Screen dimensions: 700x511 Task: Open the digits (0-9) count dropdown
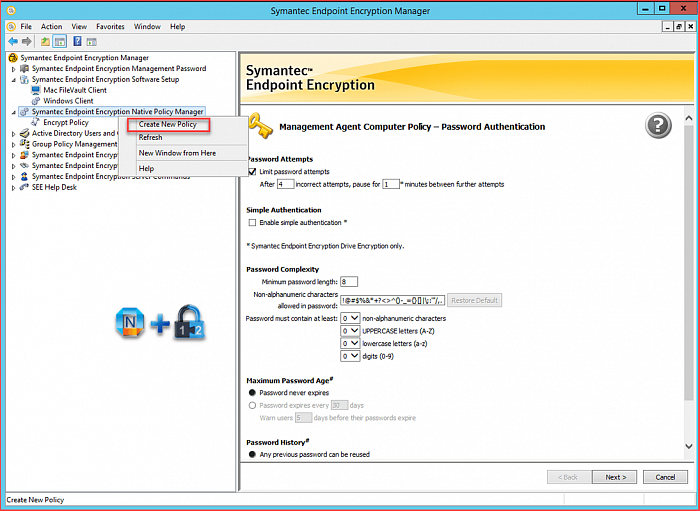[350, 356]
